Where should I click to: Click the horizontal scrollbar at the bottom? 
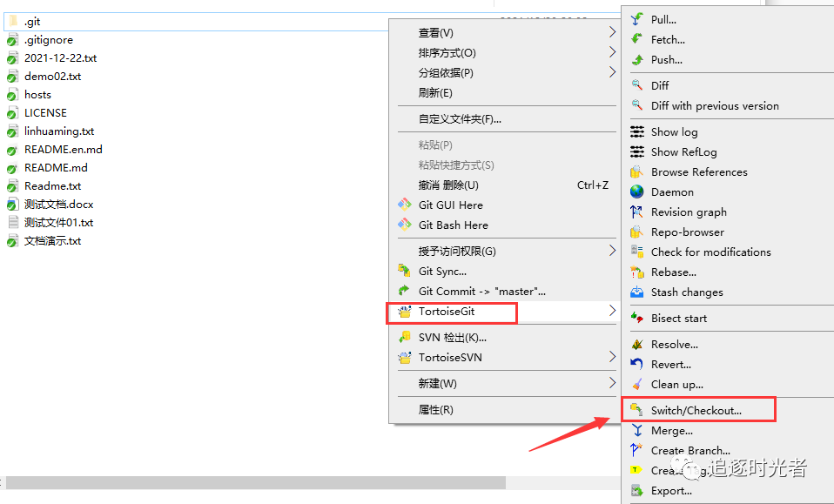coord(255,482)
